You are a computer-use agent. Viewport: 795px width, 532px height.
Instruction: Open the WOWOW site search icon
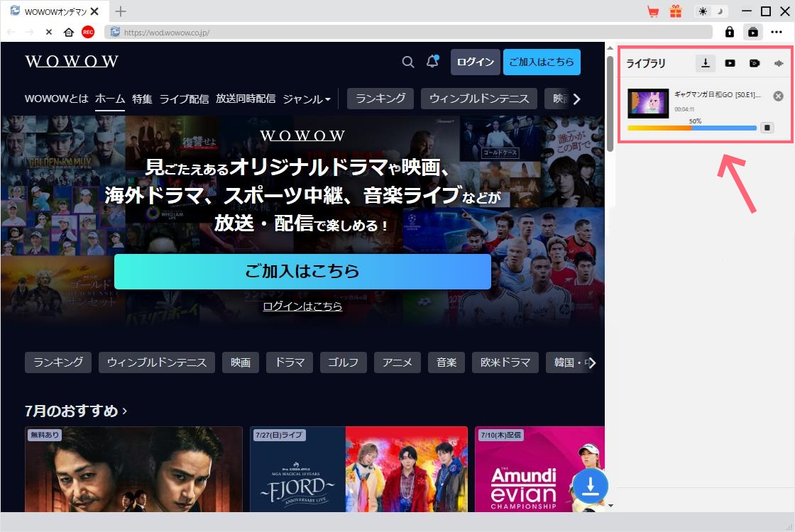click(408, 62)
